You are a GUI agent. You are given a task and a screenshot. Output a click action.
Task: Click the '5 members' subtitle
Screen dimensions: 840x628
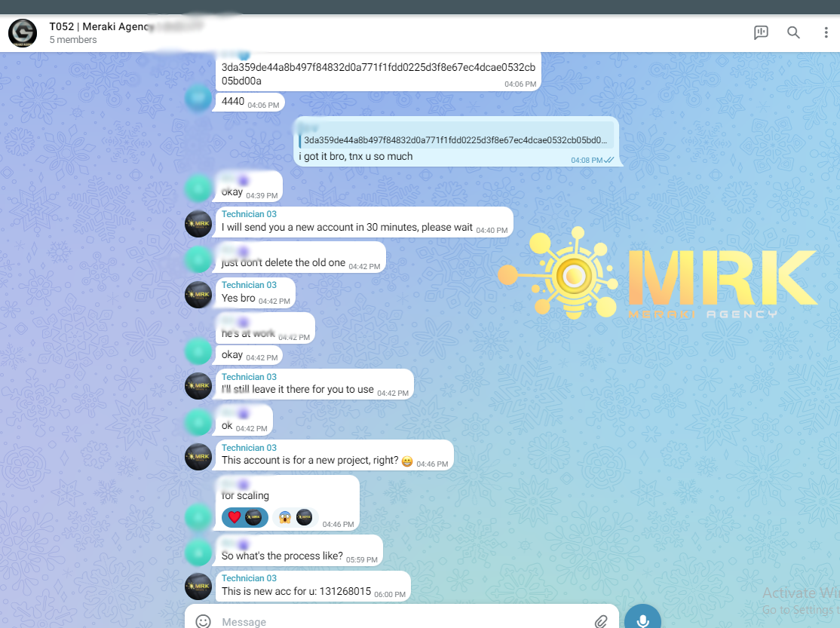(73, 40)
